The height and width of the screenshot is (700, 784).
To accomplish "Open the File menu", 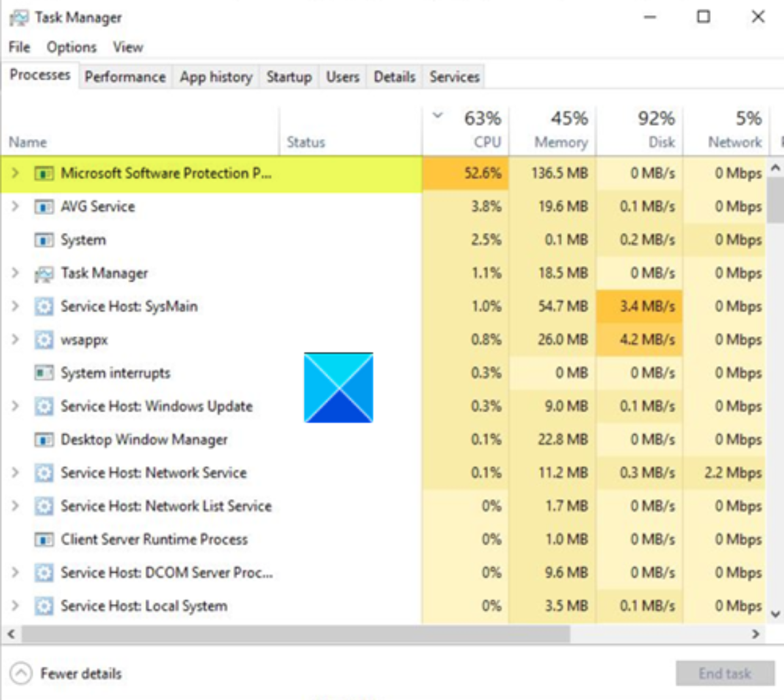I will (x=20, y=47).
